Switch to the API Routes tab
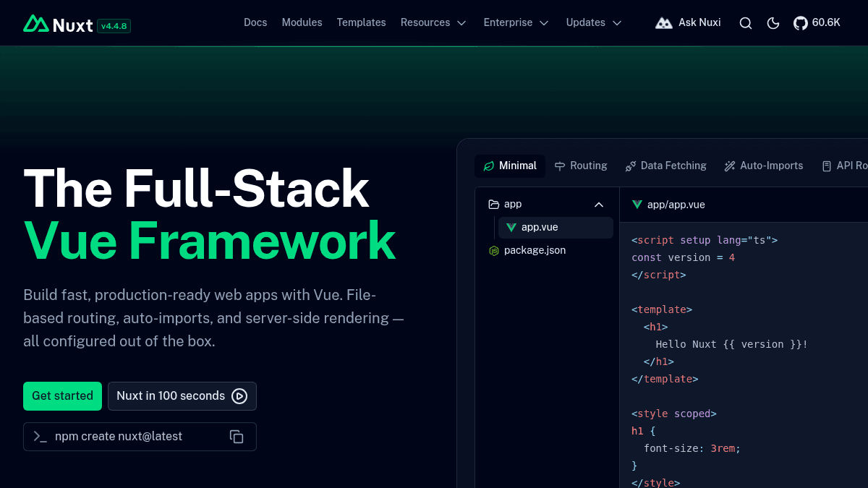 [x=844, y=166]
